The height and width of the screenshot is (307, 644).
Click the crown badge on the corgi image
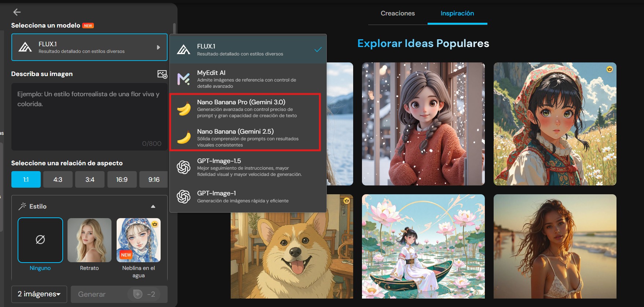[347, 201]
